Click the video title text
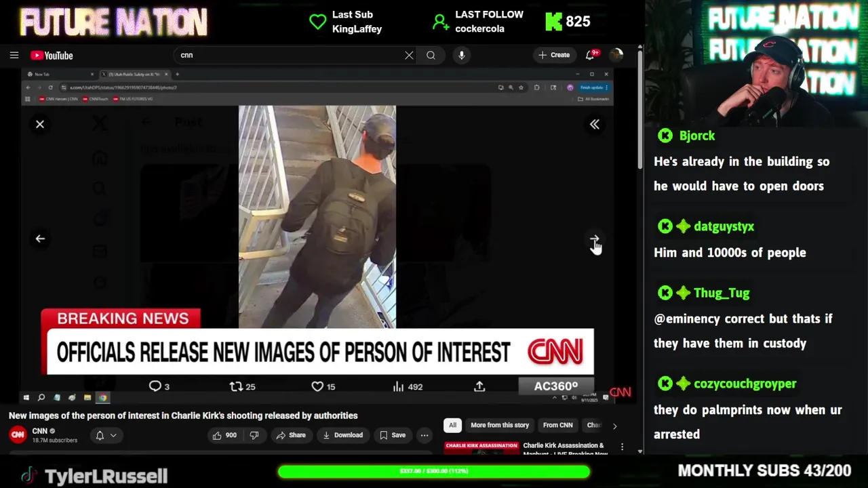Screen dimensions: 868x488 tap(183, 415)
